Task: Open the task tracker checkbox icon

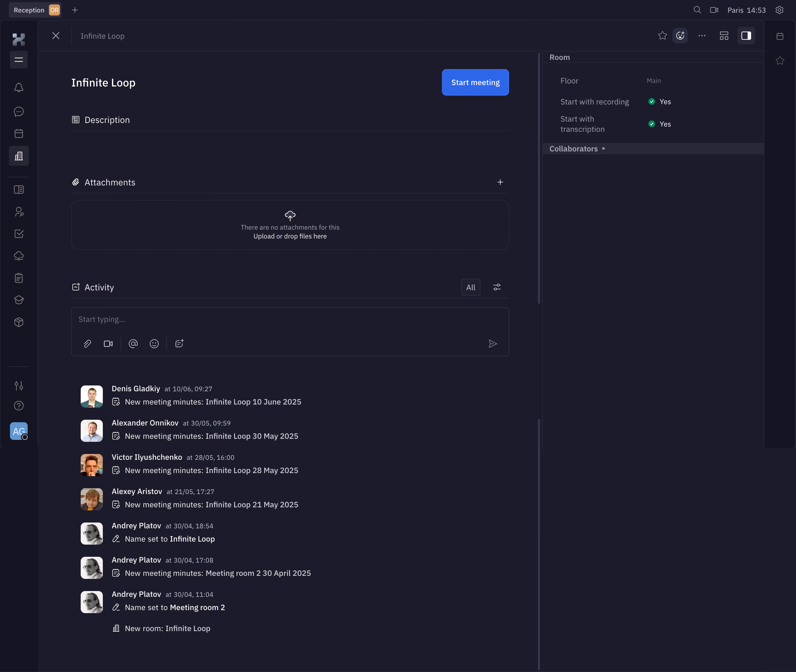Action: tap(19, 234)
